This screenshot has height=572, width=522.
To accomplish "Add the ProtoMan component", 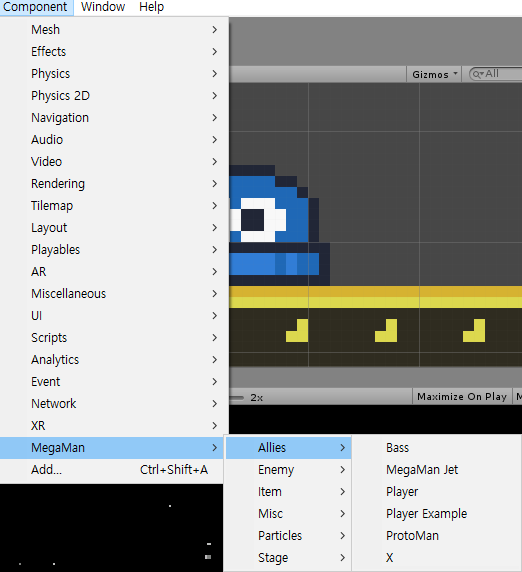I will [437, 536].
